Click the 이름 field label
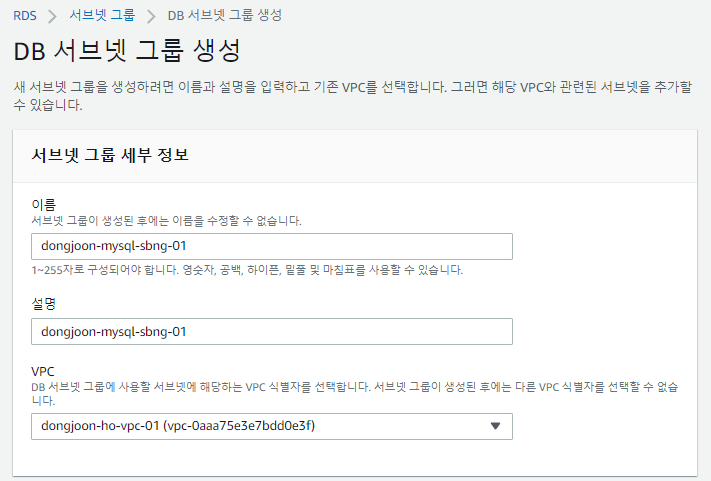This screenshot has width=711, height=481. coord(44,205)
